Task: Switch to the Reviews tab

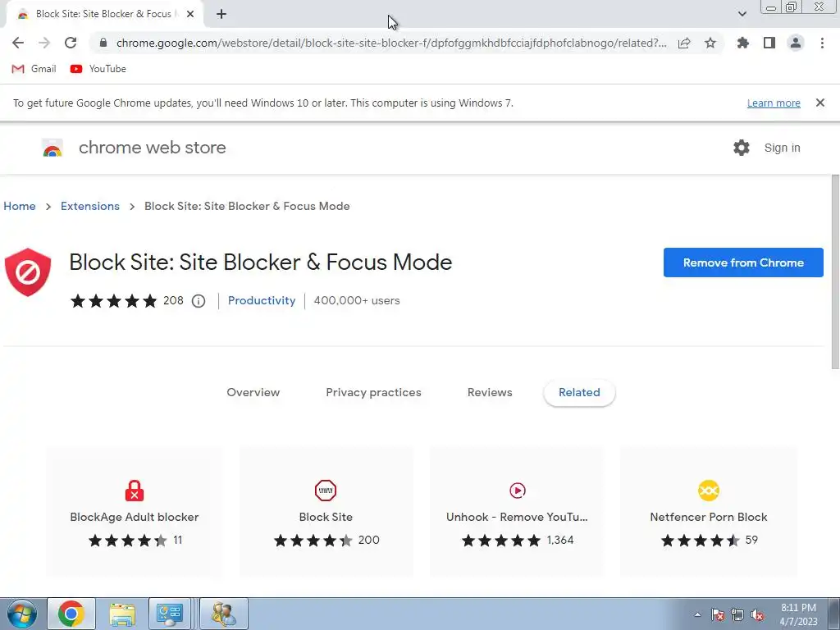Action: click(x=490, y=392)
